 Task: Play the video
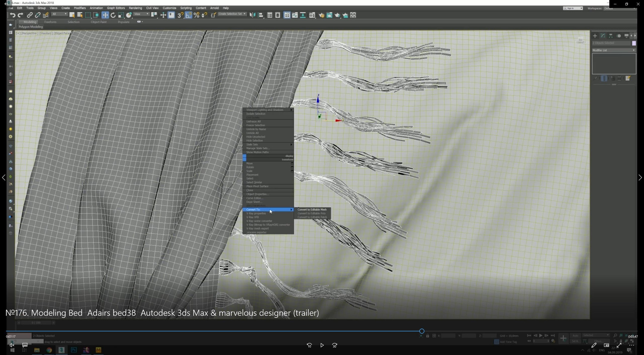(x=322, y=345)
